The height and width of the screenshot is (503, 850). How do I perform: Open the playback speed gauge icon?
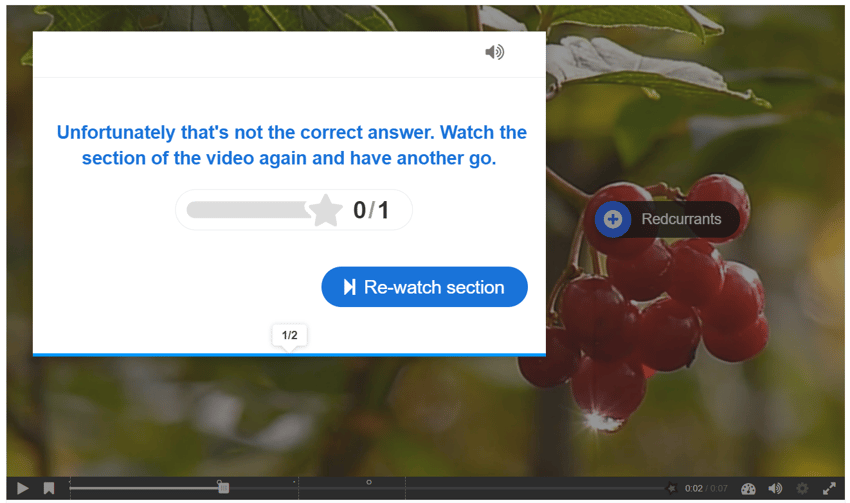748,488
